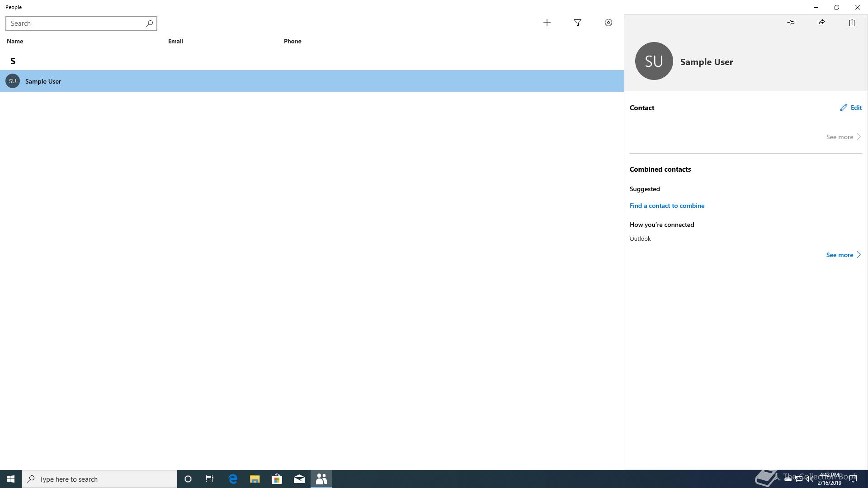This screenshot has height=488, width=868.
Task: Click the Name column header
Action: coord(15,41)
